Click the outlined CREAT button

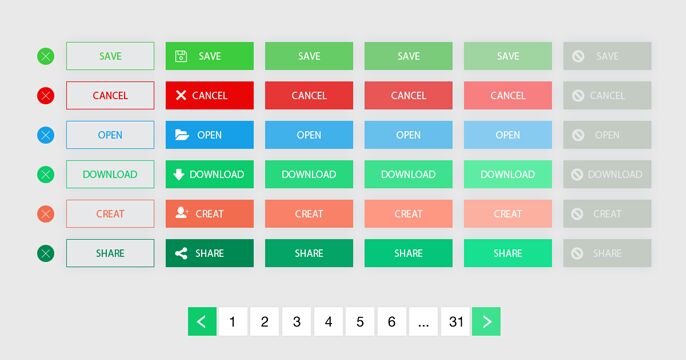(110, 213)
